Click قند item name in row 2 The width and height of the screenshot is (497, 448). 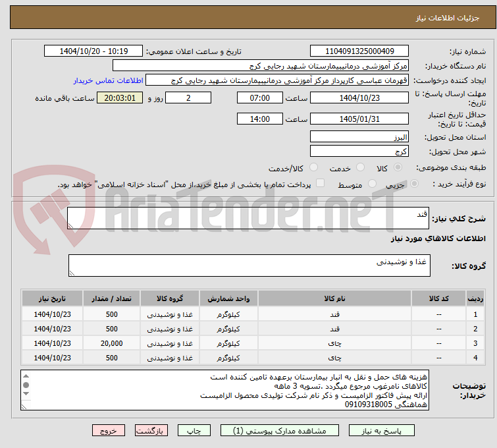click(334, 329)
